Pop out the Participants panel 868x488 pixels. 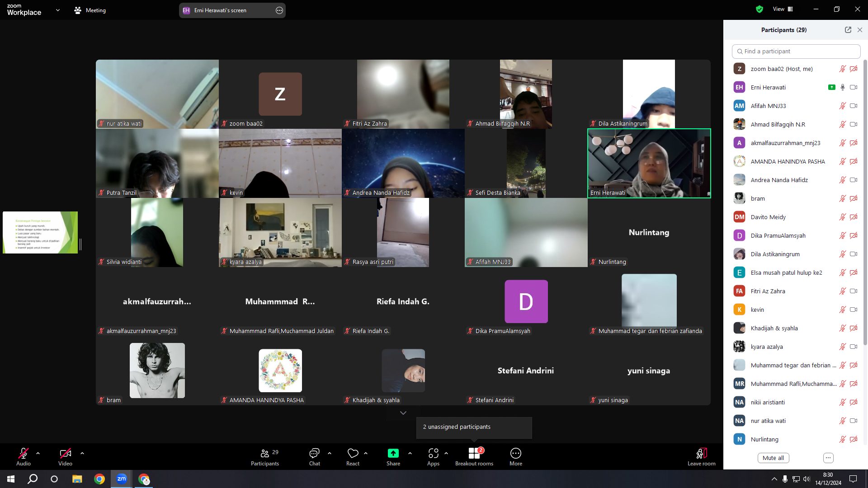[848, 30]
